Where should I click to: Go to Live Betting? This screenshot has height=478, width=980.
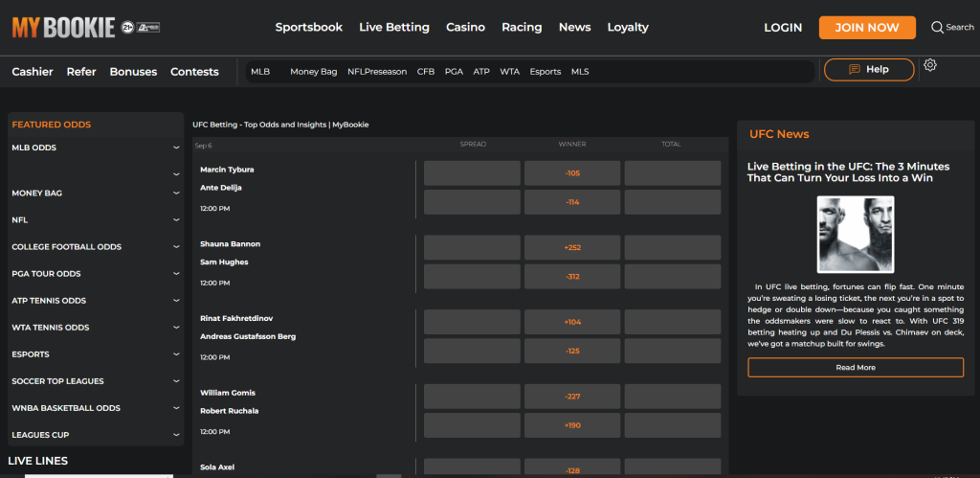click(393, 28)
